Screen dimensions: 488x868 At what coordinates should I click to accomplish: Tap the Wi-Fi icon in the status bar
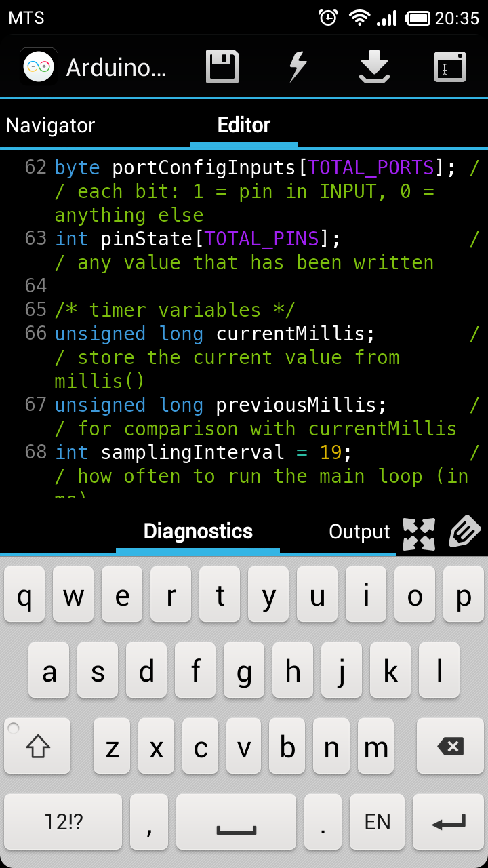360,18
